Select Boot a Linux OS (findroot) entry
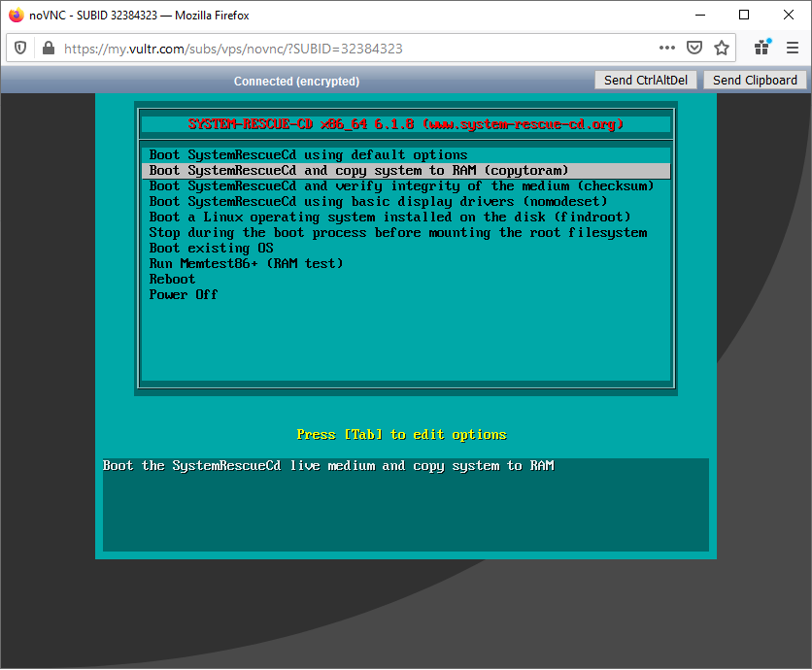Image resolution: width=812 pixels, height=670 pixels. coord(407,217)
